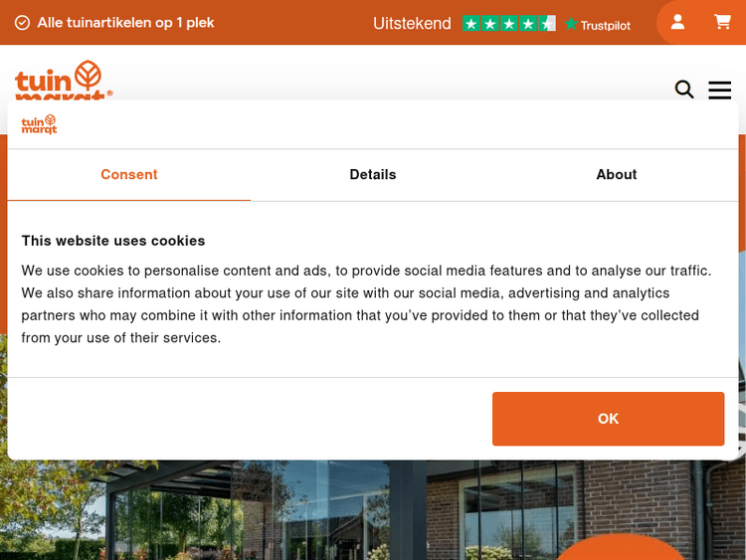Open the hamburger menu
The image size is (746, 560).
coord(719,90)
